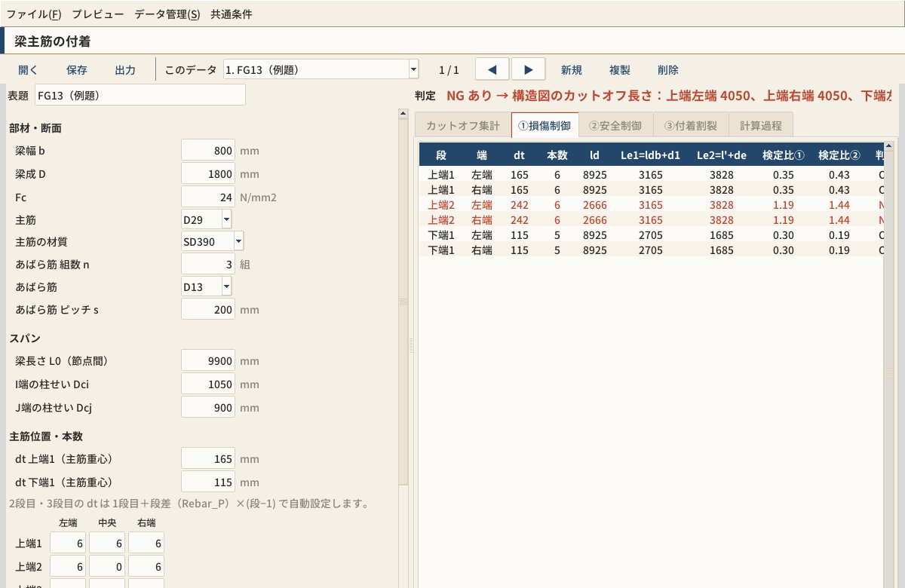Click the 表題 text field
The width and height of the screenshot is (905, 588).
pos(140,96)
